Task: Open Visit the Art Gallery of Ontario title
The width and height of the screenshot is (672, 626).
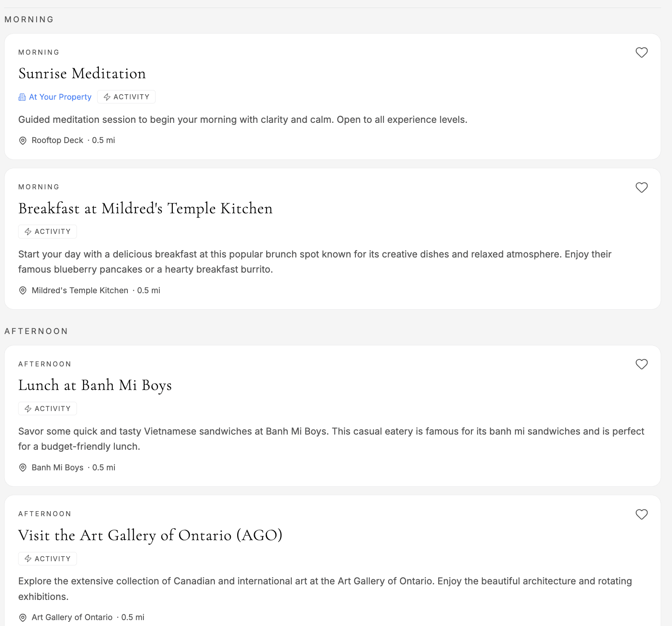Action: pos(150,536)
